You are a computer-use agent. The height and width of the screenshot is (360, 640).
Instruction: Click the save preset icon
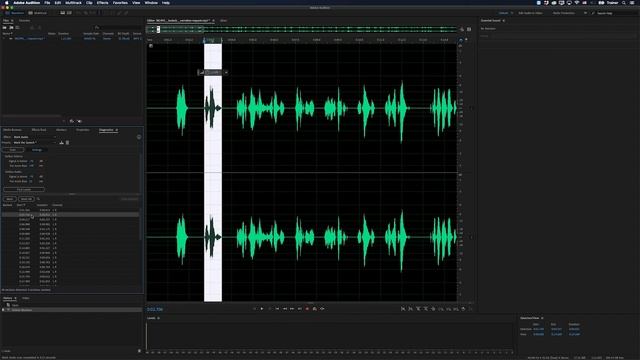[x=62, y=142]
